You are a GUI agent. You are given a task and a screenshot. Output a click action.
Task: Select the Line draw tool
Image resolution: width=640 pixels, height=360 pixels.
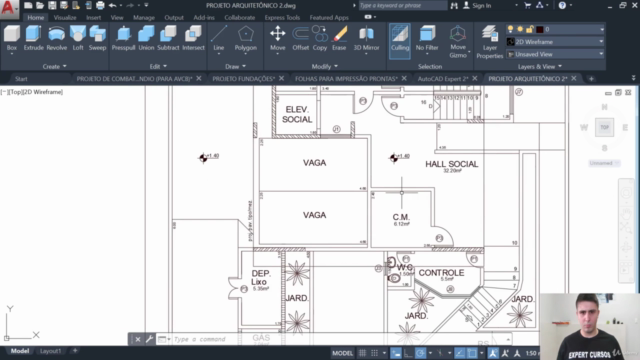pos(219,39)
